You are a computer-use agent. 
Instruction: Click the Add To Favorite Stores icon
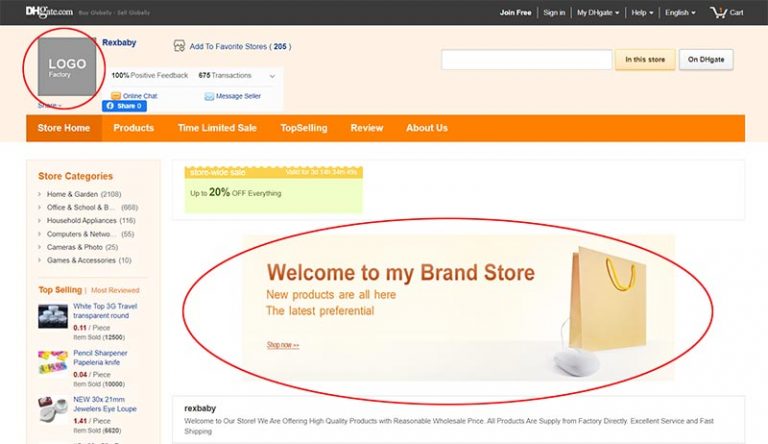tap(179, 46)
